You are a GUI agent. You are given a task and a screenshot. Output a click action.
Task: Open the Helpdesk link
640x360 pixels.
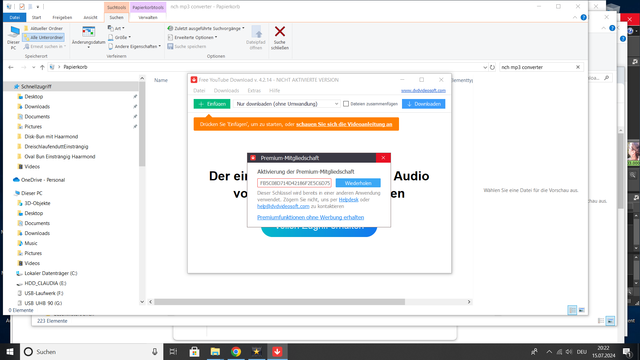click(x=349, y=200)
